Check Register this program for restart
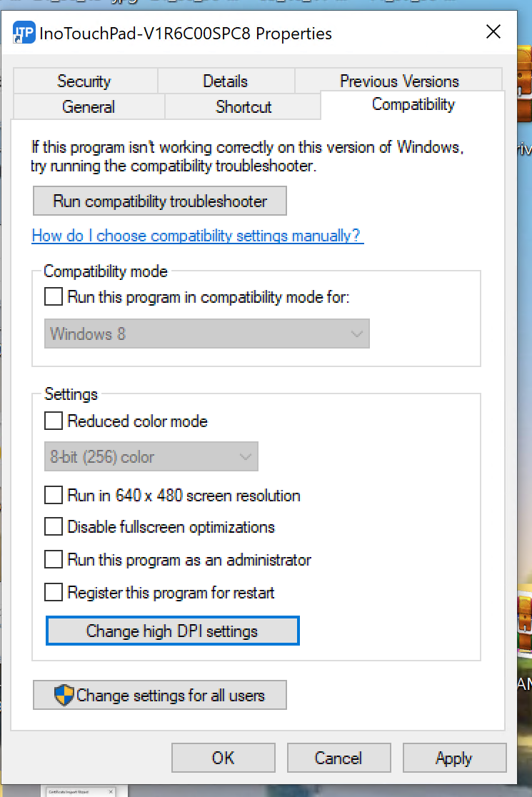The height and width of the screenshot is (797, 532). point(54,592)
